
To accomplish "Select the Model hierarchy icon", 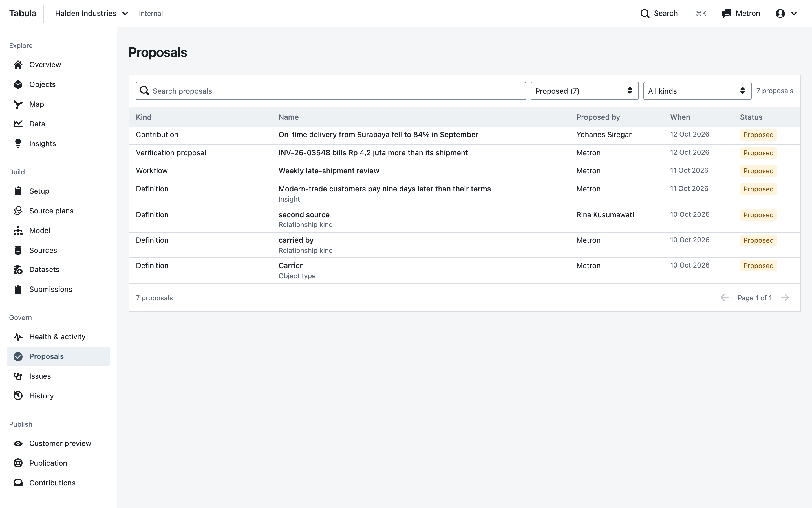I will [x=18, y=231].
